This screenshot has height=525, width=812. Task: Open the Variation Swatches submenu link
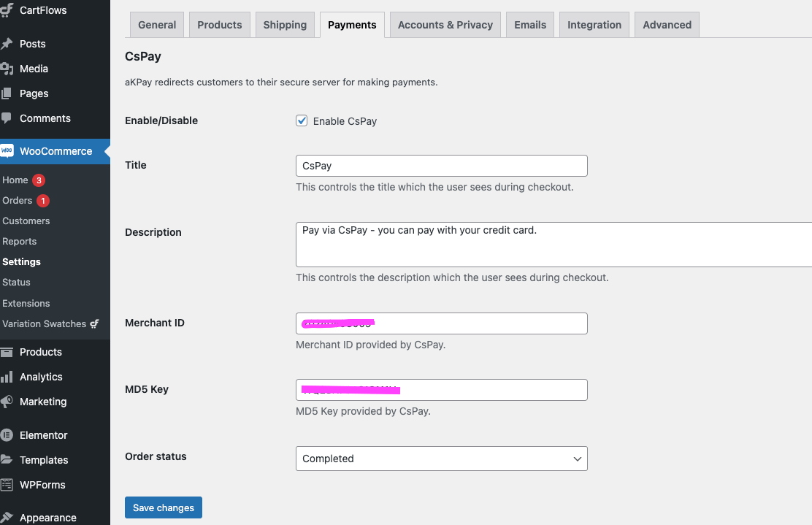44,324
